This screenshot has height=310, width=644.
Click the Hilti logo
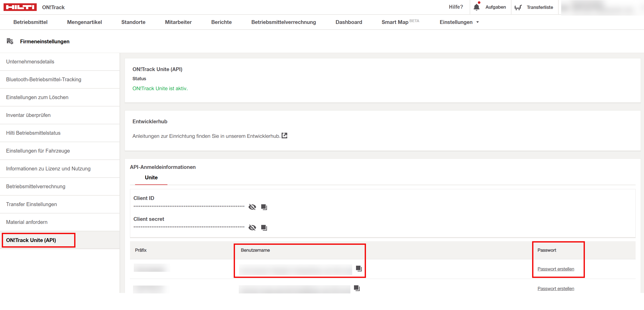tap(20, 7)
